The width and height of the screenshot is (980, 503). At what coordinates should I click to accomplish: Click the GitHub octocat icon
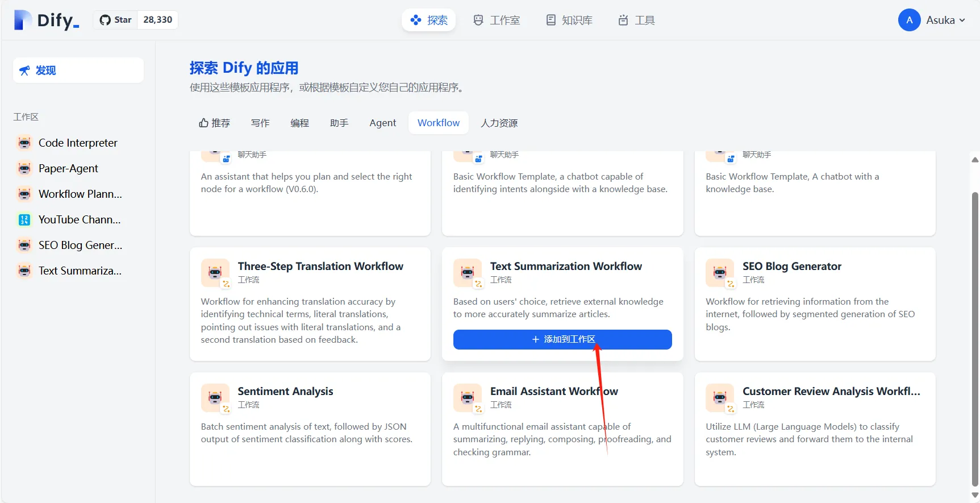pos(105,20)
